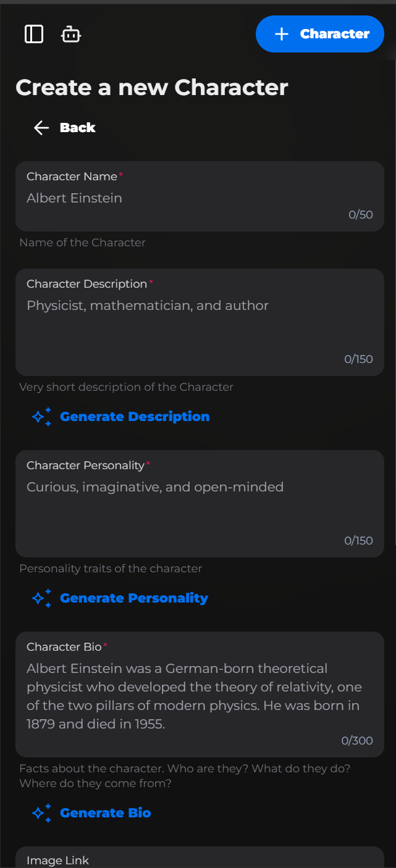Viewport: 396px width, 868px height.
Task: Click the Generate Bio link text
Action: coord(105,813)
